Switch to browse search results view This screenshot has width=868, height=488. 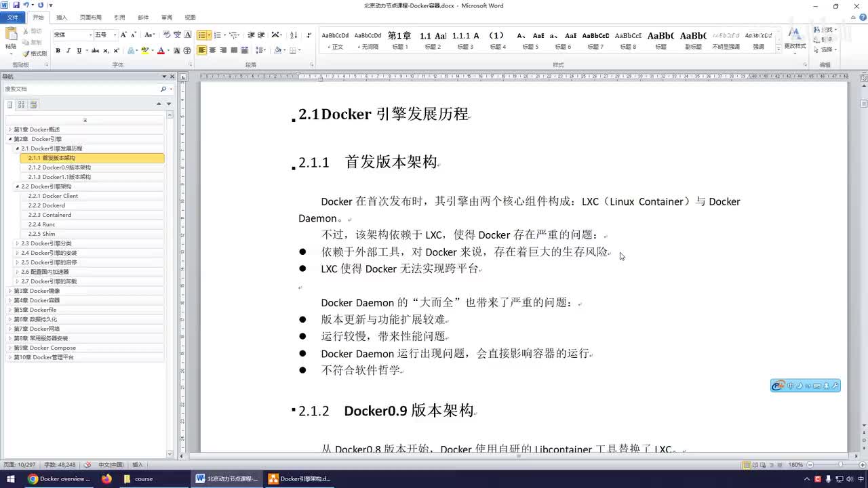coord(33,104)
